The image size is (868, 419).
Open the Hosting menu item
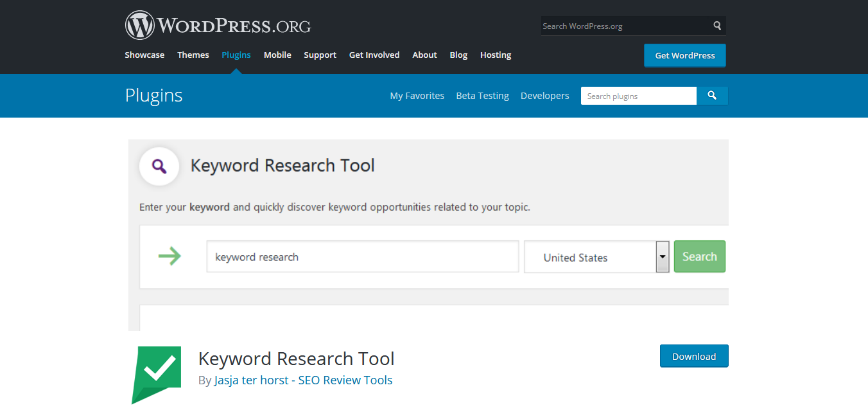click(495, 55)
